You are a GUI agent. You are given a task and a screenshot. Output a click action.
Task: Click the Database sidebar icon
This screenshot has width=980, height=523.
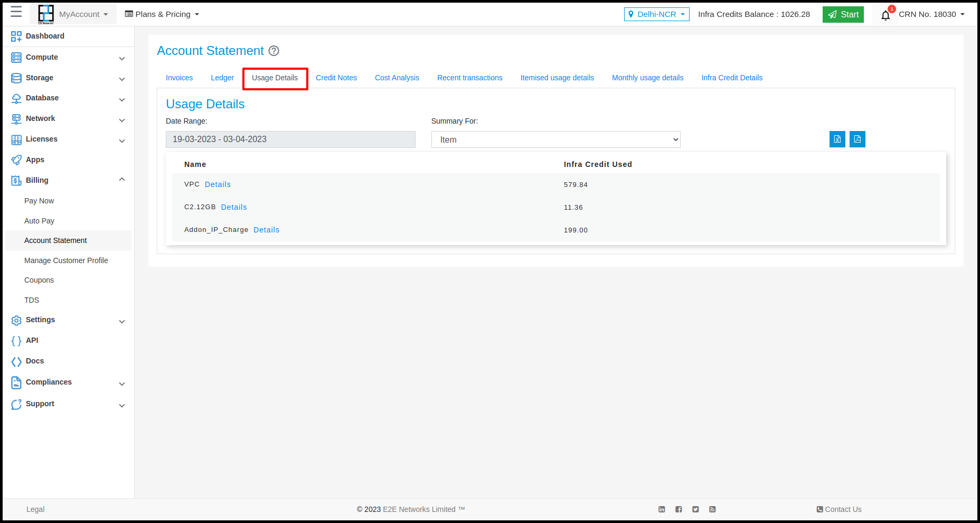(x=16, y=99)
